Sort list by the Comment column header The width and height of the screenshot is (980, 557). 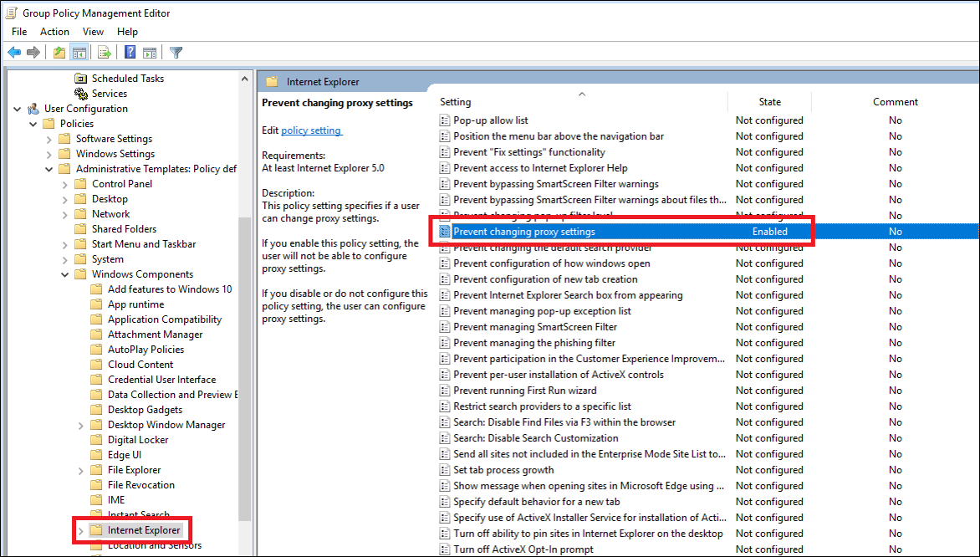point(895,102)
